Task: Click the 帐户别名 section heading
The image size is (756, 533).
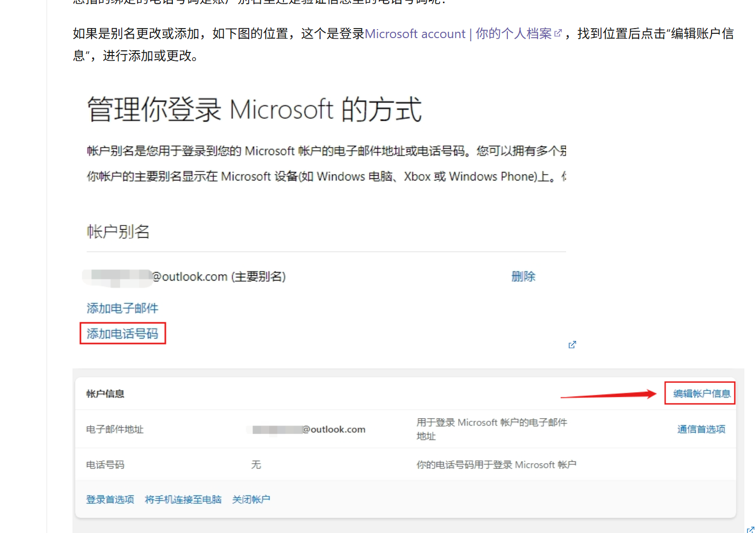Action: coord(119,231)
